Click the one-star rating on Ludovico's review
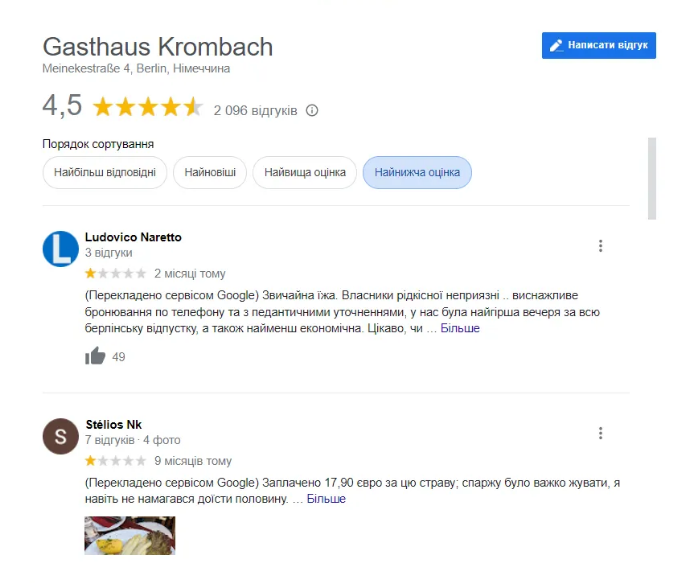 115,274
